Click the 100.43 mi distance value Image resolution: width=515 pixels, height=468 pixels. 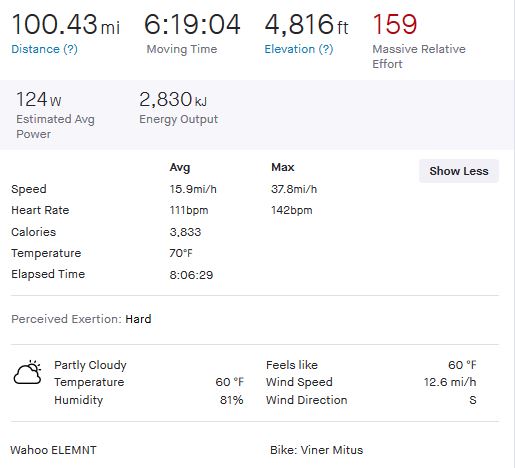[x=65, y=24]
